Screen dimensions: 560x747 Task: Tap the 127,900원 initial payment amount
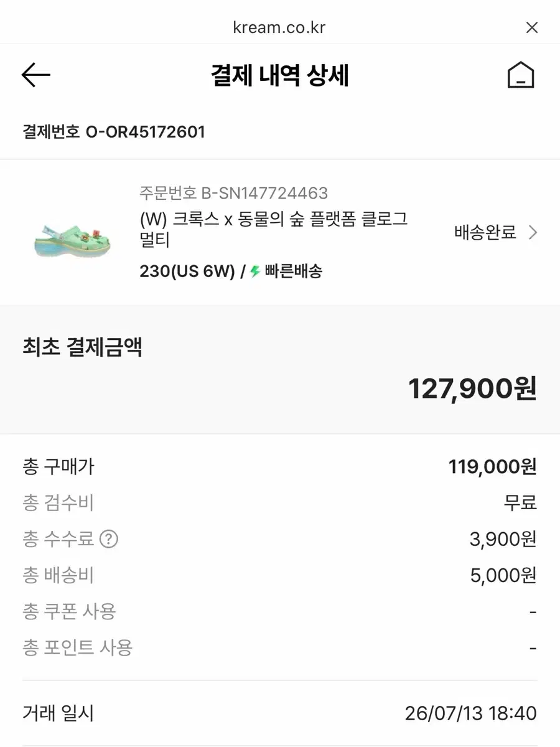(x=472, y=389)
